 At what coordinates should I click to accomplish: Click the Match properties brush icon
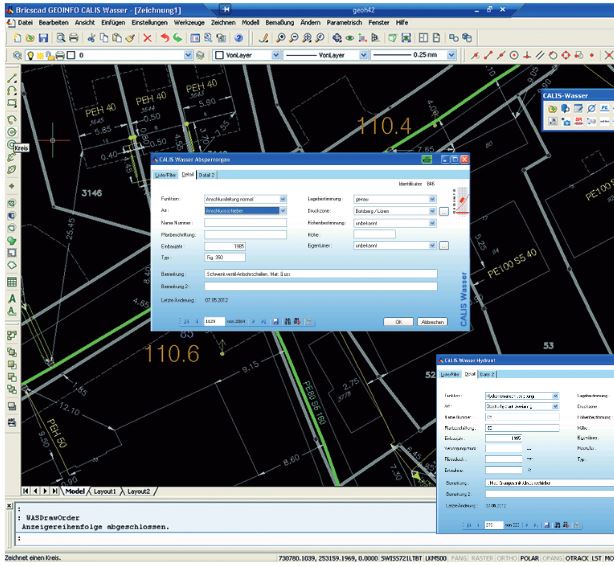pyautogui.click(x=130, y=38)
